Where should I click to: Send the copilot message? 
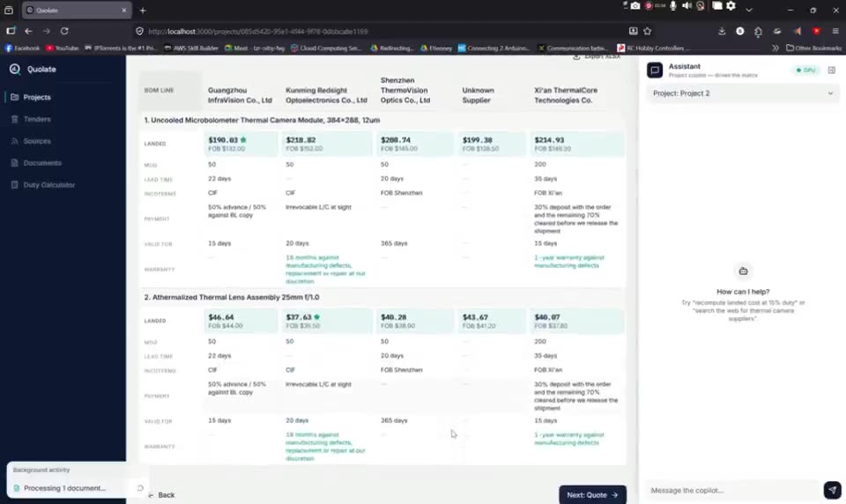pyautogui.click(x=832, y=490)
